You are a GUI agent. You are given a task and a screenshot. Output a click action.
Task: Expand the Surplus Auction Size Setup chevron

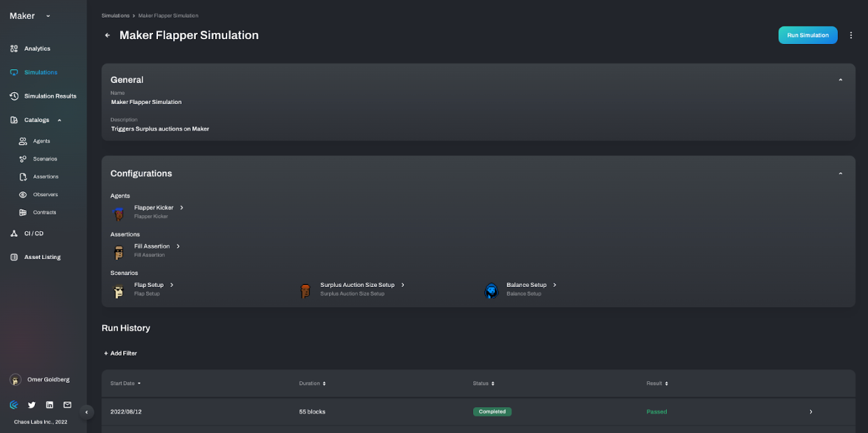coord(403,285)
